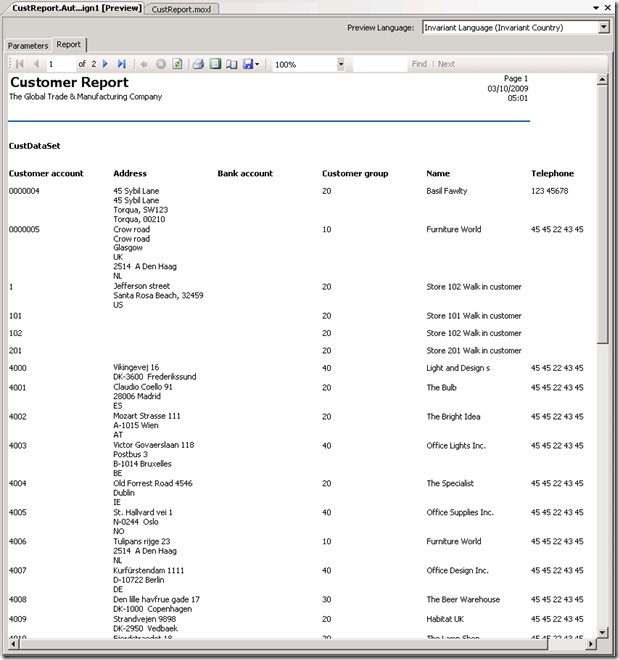This screenshot has width=619, height=660.
Task: Click the Name column header
Action: point(438,173)
